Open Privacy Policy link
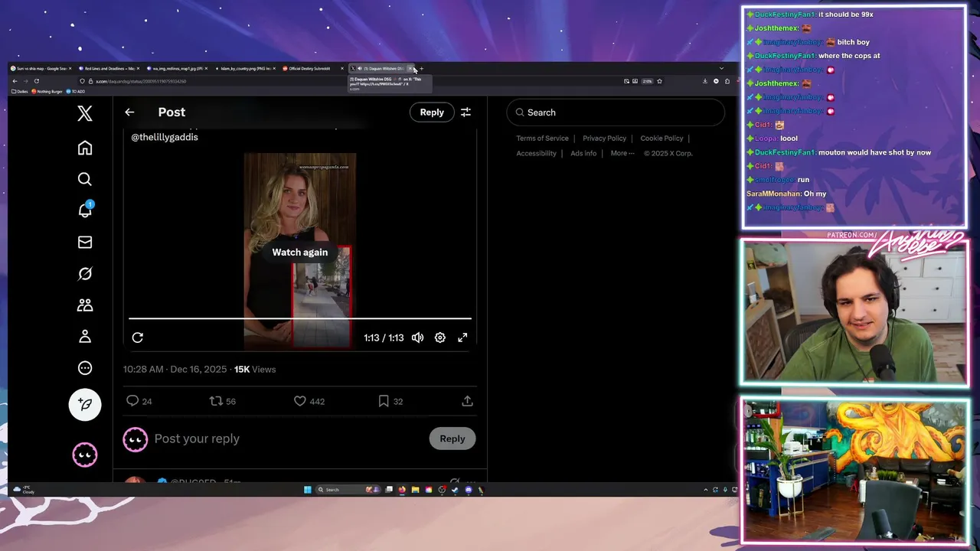Screen dimensions: 980x551 (604, 139)
